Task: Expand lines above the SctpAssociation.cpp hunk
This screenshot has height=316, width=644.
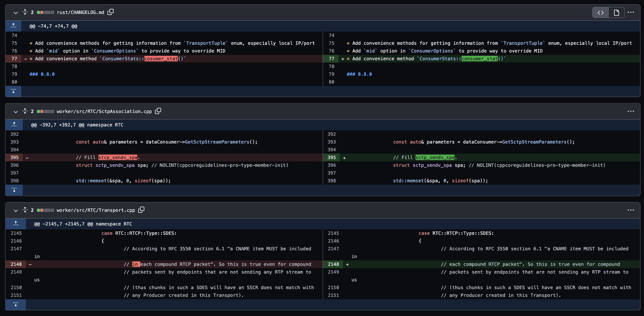Action: [14, 125]
